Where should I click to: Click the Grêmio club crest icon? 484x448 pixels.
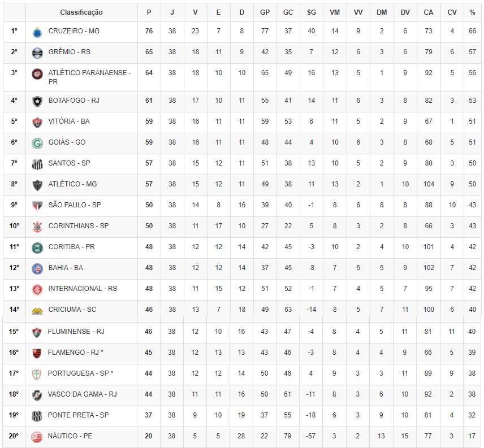pos(37,53)
